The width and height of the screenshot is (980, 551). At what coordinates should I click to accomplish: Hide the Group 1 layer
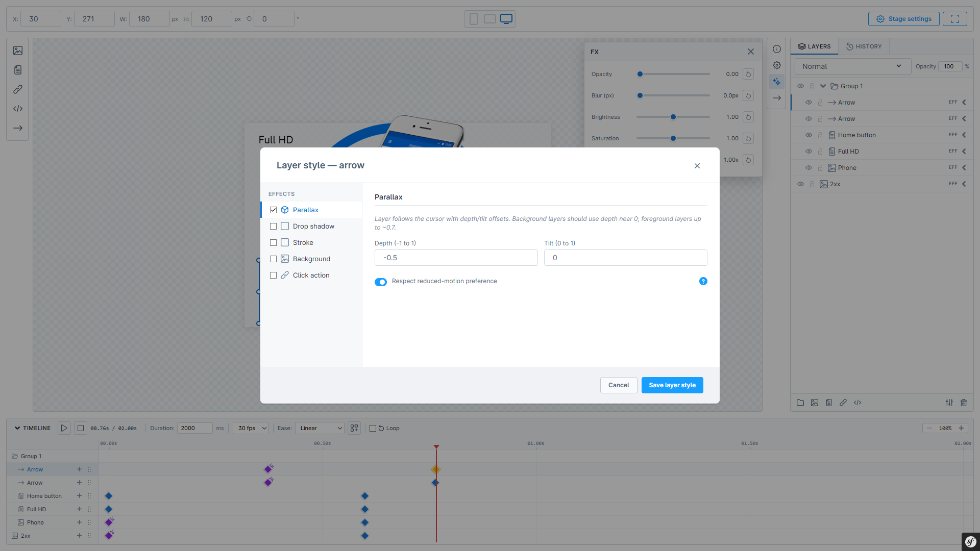pyautogui.click(x=800, y=86)
